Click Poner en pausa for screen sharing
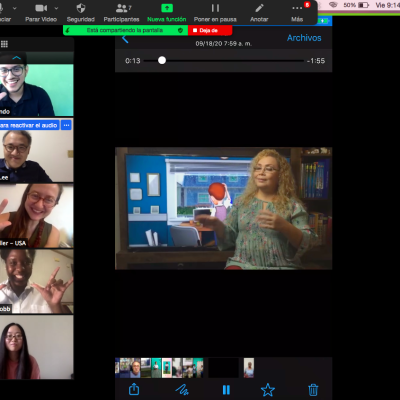 pos(215,13)
